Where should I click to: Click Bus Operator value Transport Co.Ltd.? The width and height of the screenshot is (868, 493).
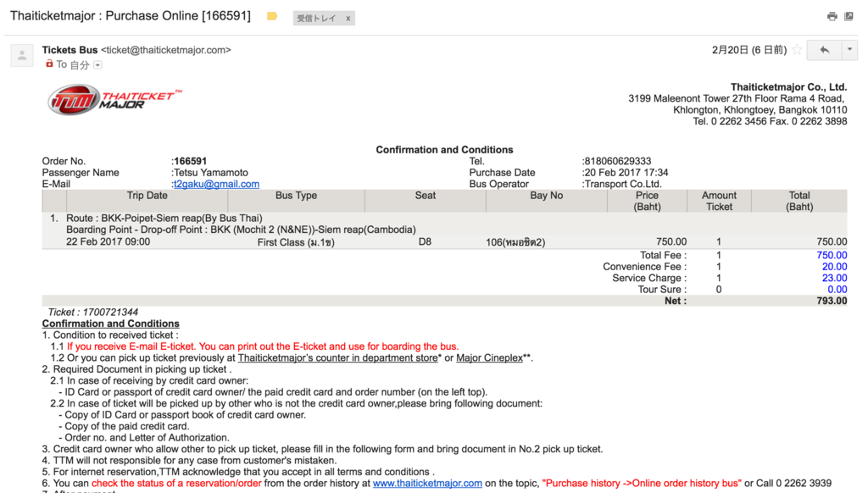[x=623, y=185]
